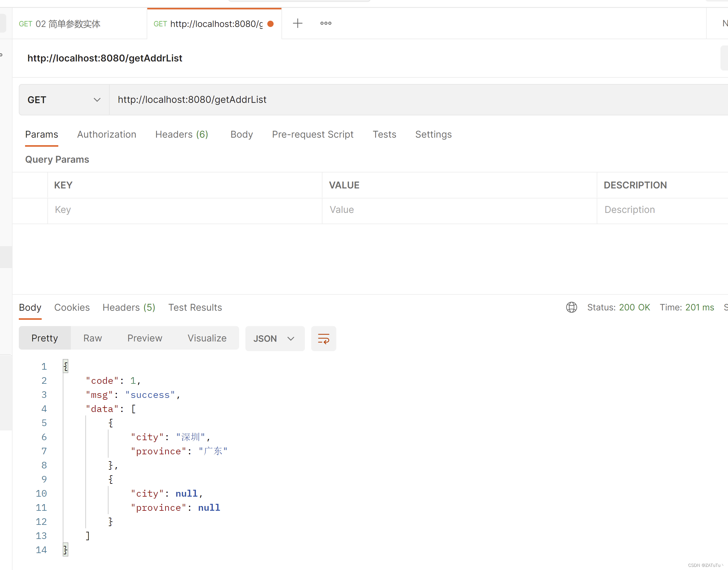Click the Test Results tab toggle

tap(195, 308)
